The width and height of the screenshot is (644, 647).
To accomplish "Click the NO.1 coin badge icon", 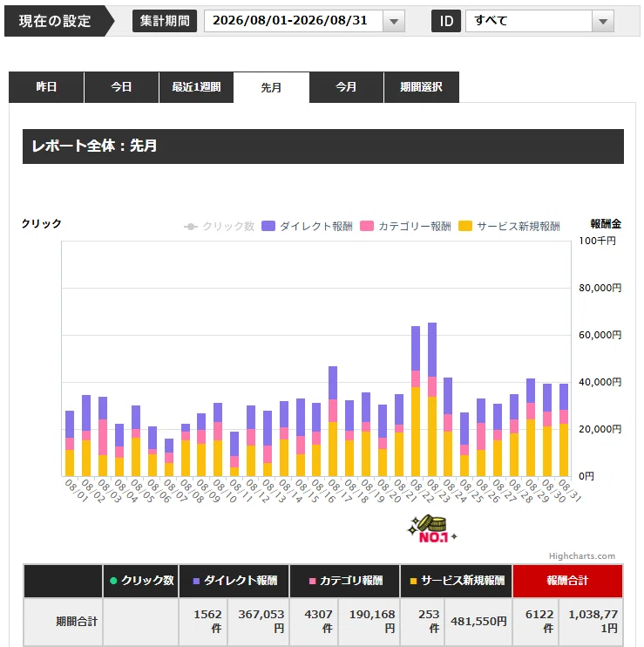I will tap(431, 529).
